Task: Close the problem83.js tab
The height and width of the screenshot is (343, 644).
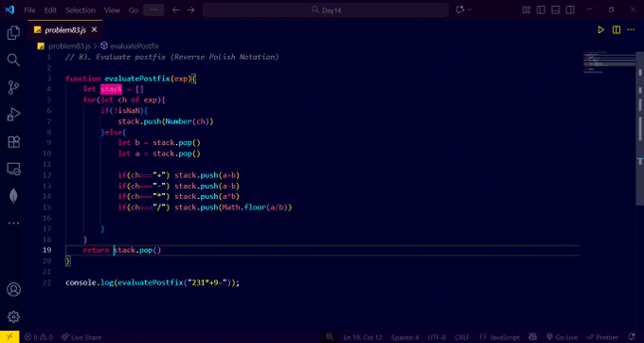Action: [94, 29]
